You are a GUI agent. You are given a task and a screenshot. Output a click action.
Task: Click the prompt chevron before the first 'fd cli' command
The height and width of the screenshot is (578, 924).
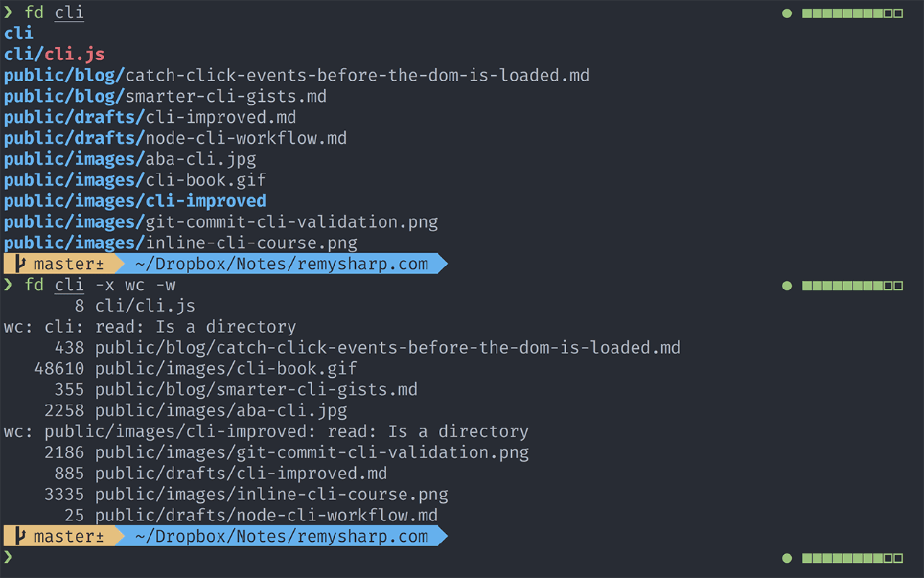pos(9,12)
